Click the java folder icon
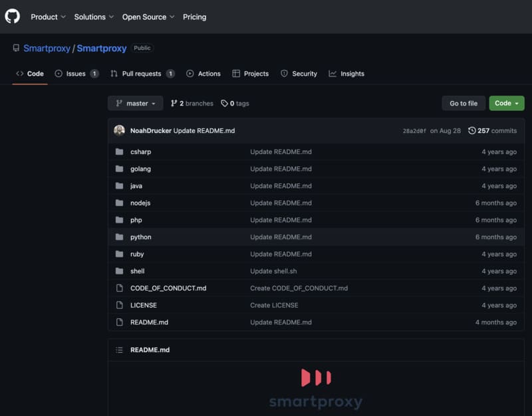The height and width of the screenshot is (416, 532). coord(120,186)
